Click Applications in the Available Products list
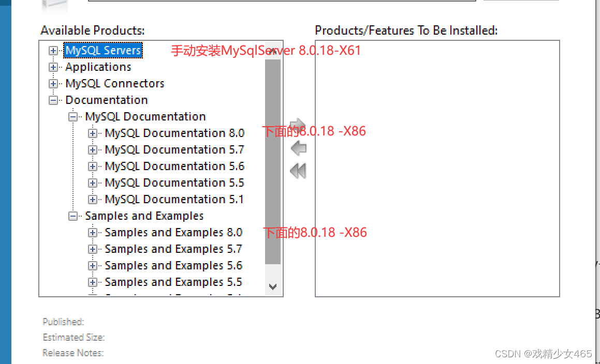The image size is (600, 364). (98, 67)
